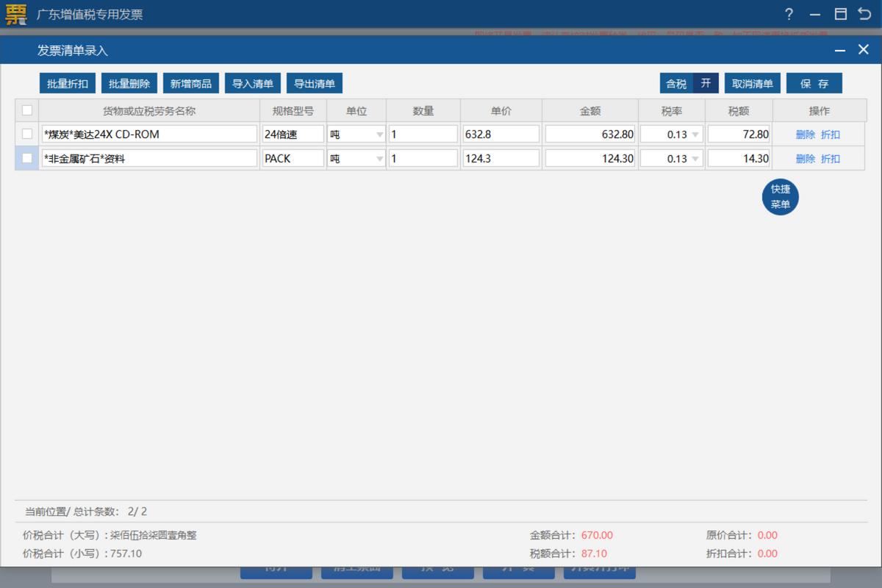The image size is (882, 588).
Task: Expand the unit selector on the second row
Action: tap(379, 157)
